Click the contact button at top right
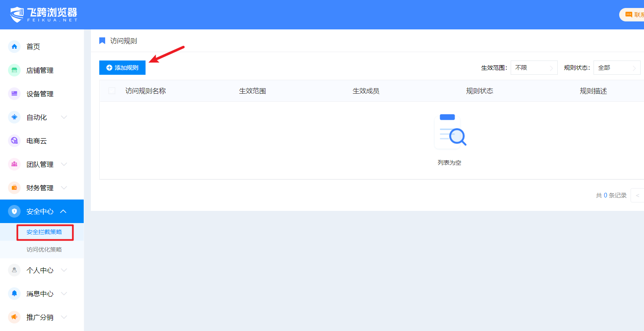This screenshot has height=331, width=644. (x=633, y=15)
